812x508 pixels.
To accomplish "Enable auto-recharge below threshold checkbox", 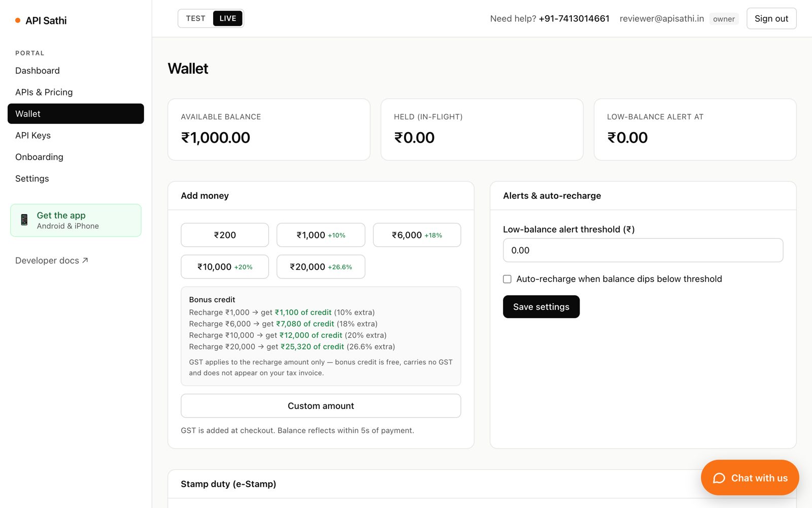I will pos(507,279).
